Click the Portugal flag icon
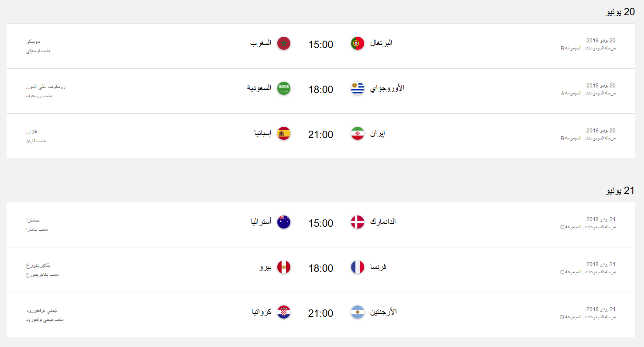 [357, 43]
